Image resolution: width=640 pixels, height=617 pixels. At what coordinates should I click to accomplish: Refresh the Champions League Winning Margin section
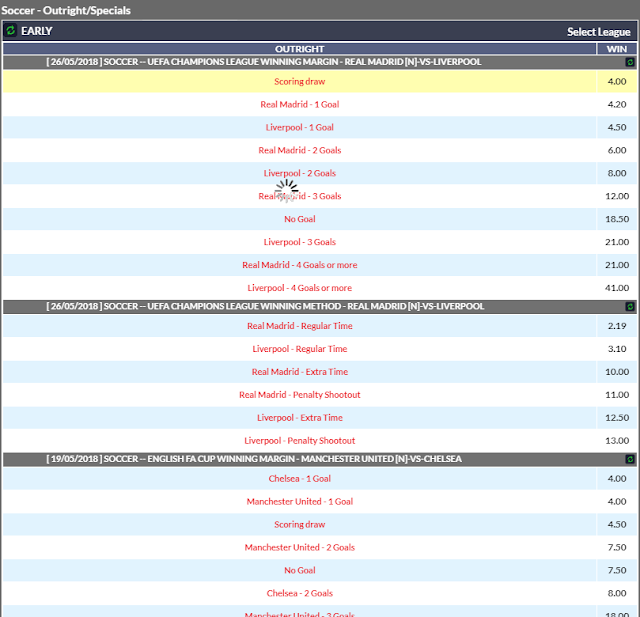(x=630, y=62)
